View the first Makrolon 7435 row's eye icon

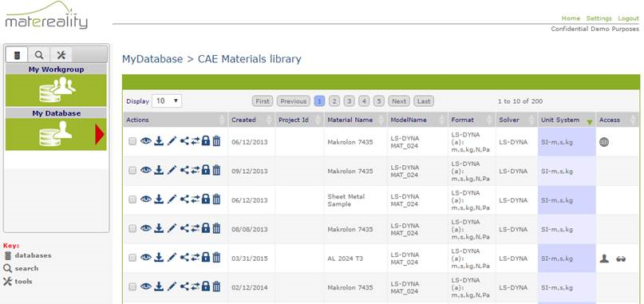coord(146,141)
